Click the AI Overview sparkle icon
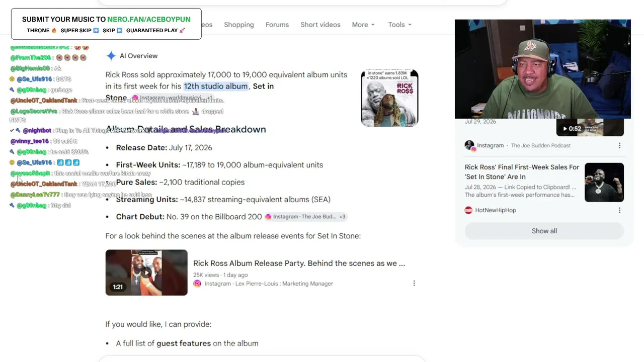The image size is (644, 362). point(111,56)
